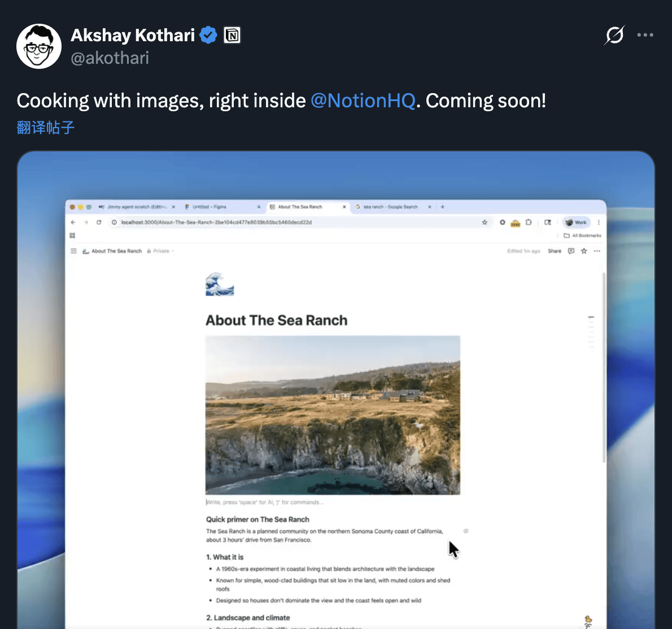Open the @NotionHQ mention link

[363, 101]
